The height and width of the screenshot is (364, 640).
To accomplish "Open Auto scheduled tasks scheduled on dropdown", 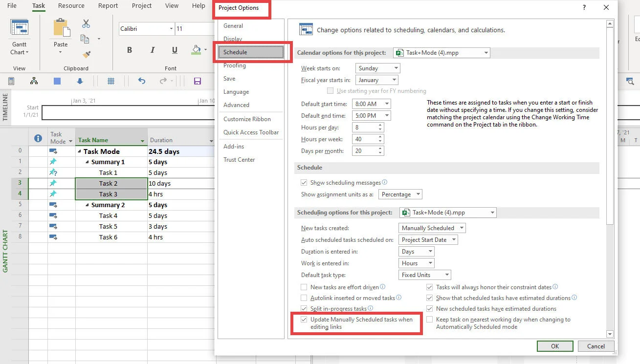I will pos(428,240).
